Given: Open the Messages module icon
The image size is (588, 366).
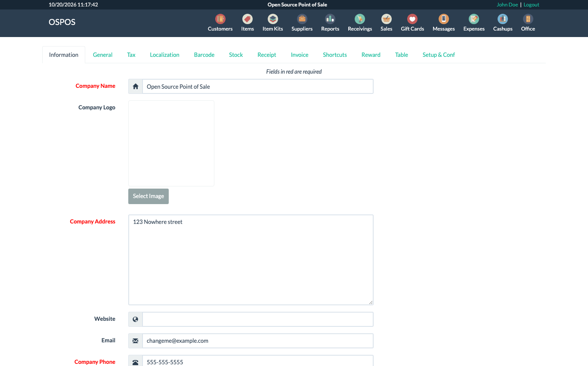Looking at the screenshot, I should (x=443, y=19).
